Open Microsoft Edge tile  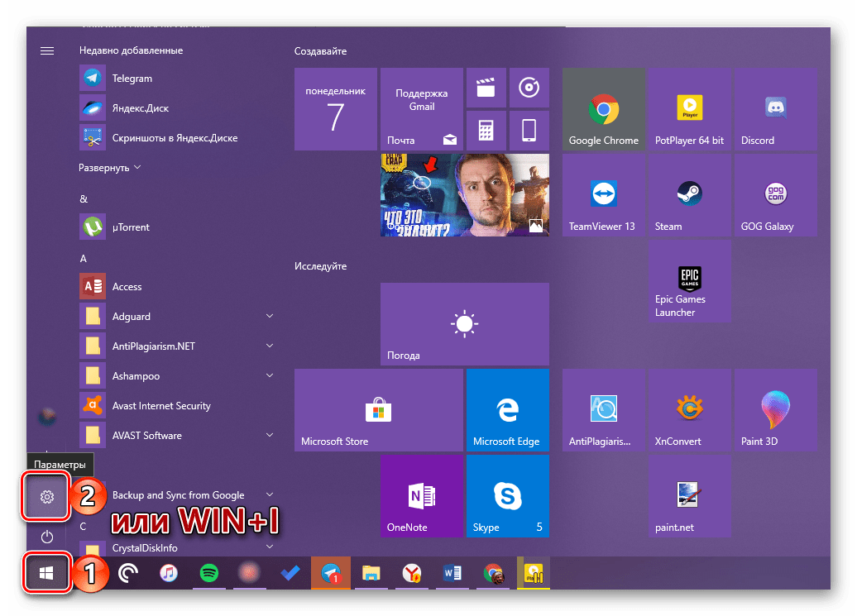click(507, 409)
